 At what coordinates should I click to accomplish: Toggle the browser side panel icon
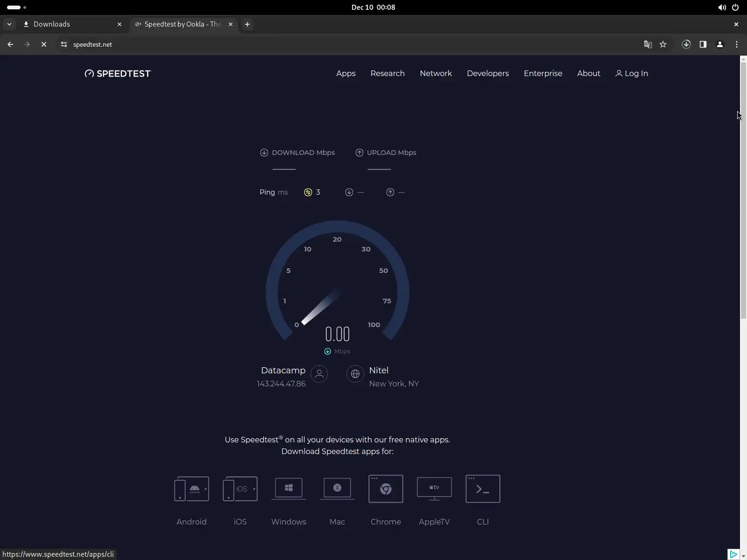point(703,44)
